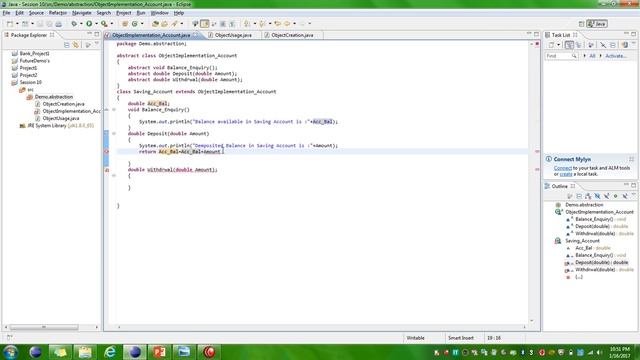
Task: Click the green Run button in toolbar
Action: click(x=89, y=24)
